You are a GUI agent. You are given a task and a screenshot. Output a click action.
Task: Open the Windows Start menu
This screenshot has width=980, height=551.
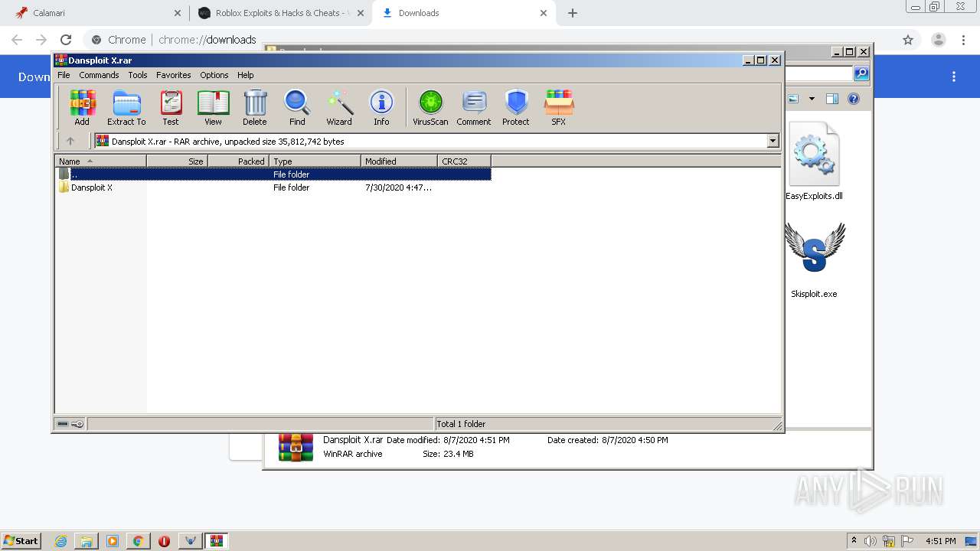click(21, 540)
